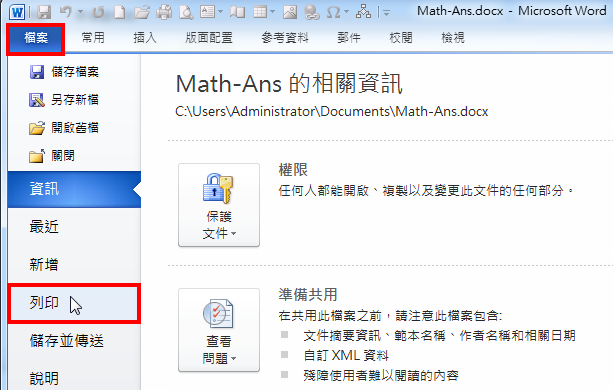
Task: Open the 新增 section in sidebar
Action: [x=74, y=265]
